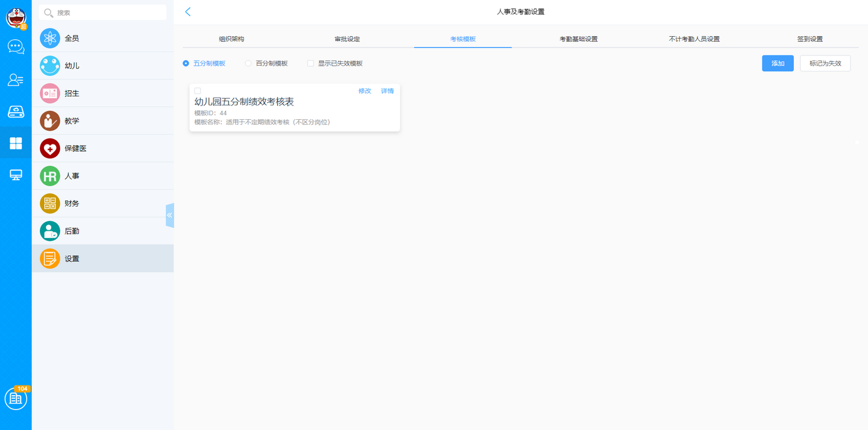Select the 招生 label in sidebar

72,93
